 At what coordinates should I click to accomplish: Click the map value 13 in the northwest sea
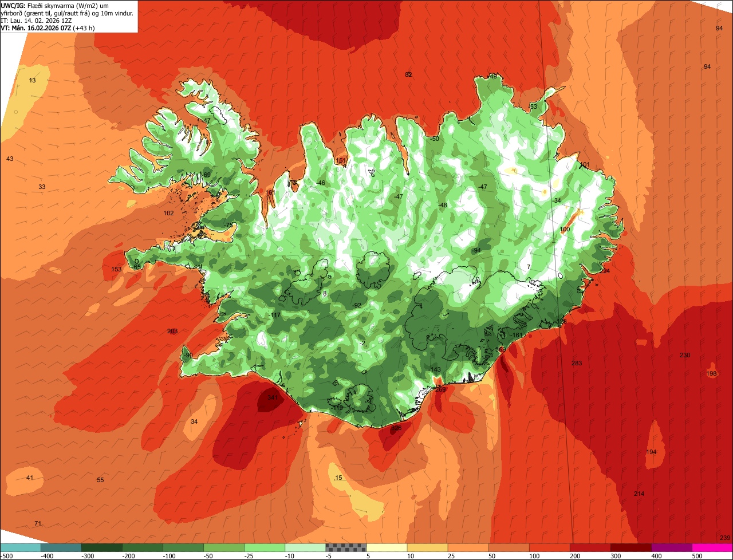point(33,81)
